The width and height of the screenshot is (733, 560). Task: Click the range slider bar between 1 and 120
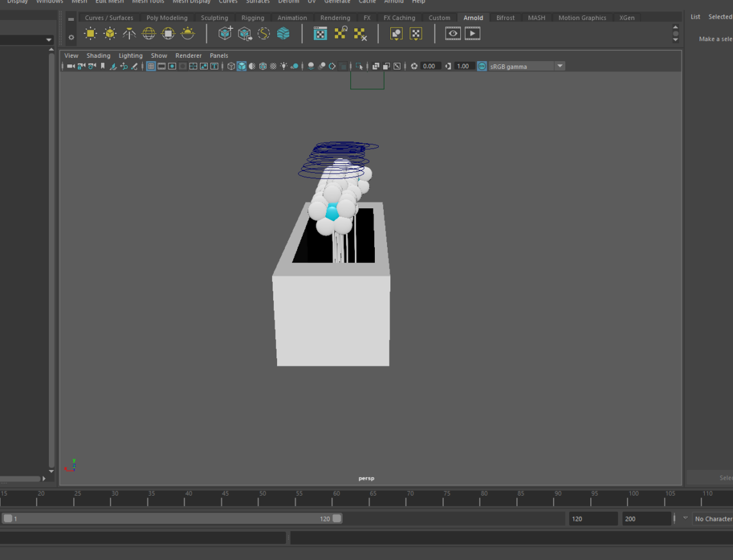point(172,518)
